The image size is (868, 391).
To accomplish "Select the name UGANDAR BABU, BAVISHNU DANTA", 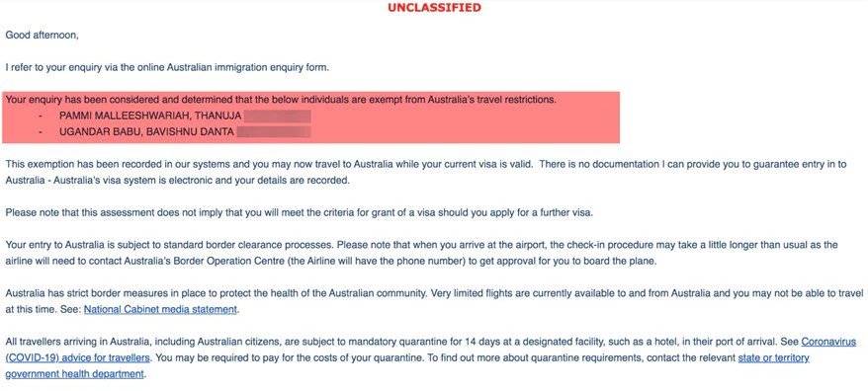I will (146, 132).
